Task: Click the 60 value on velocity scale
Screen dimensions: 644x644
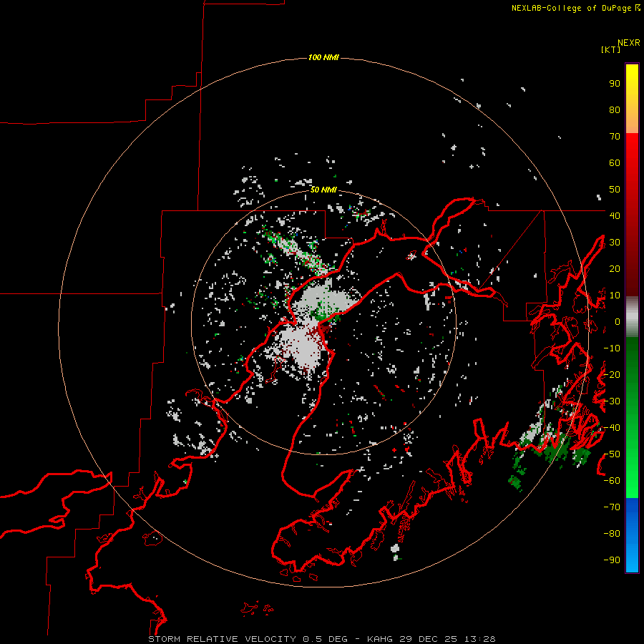Action: point(615,163)
